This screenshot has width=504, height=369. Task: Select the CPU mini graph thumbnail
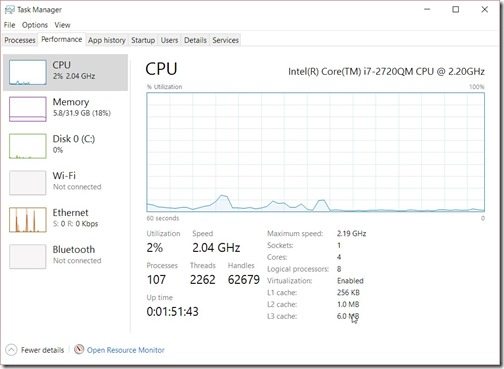(x=28, y=72)
